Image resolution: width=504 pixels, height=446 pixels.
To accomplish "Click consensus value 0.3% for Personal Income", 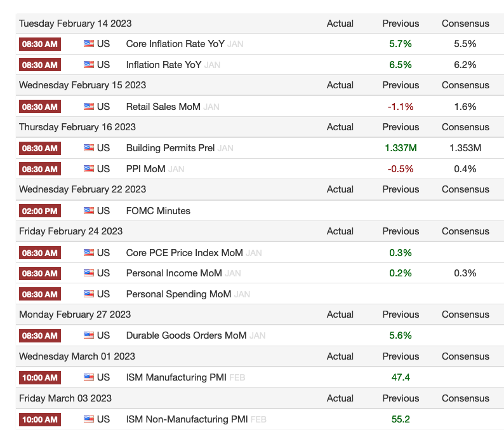I will coord(465,273).
